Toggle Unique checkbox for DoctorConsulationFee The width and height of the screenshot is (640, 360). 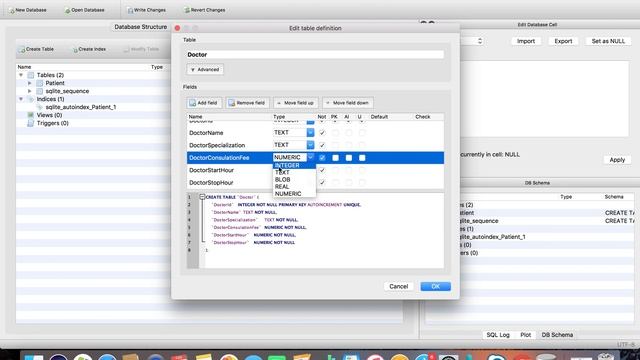(x=362, y=158)
